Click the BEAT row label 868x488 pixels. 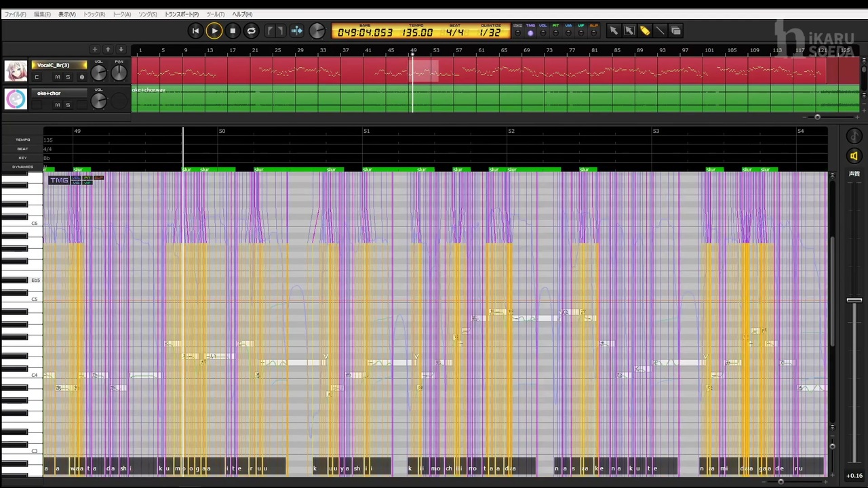(x=22, y=148)
